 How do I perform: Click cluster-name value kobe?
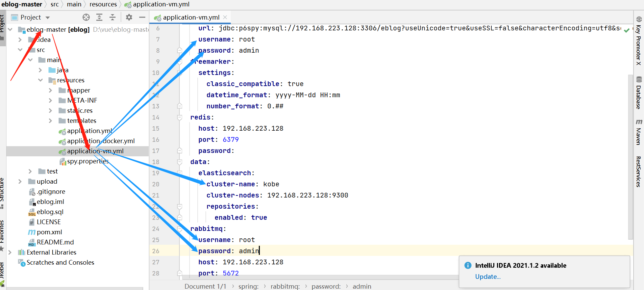coord(271,184)
